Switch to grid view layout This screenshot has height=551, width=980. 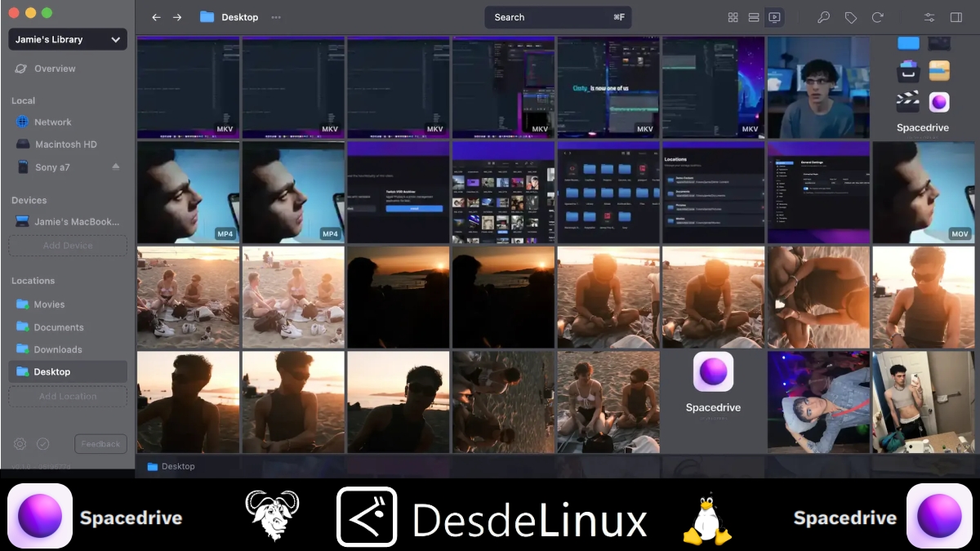point(733,17)
